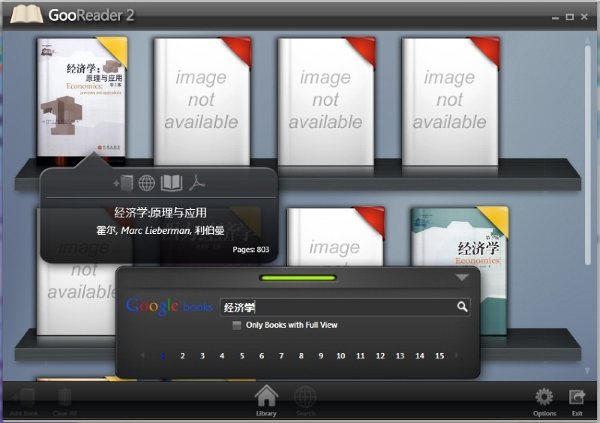Click the author line with Marc Lieberman
This screenshot has width=600, height=423.
(160, 230)
